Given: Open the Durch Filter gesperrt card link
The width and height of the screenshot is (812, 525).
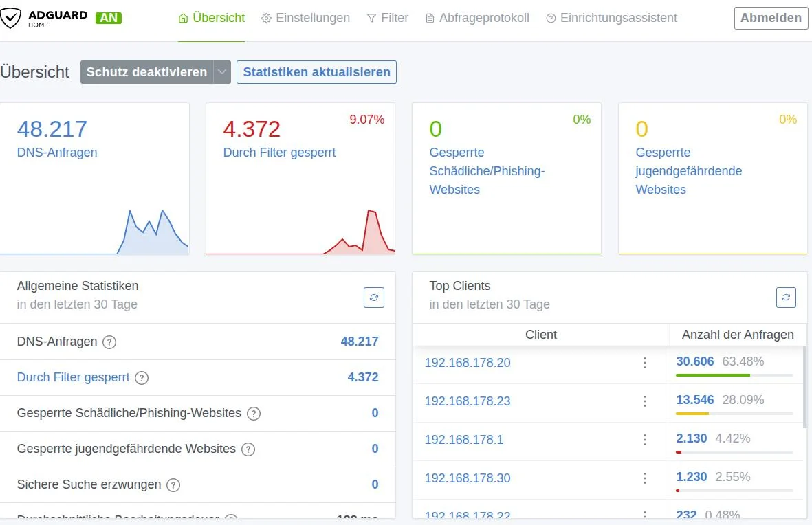Looking at the screenshot, I should tap(279, 153).
